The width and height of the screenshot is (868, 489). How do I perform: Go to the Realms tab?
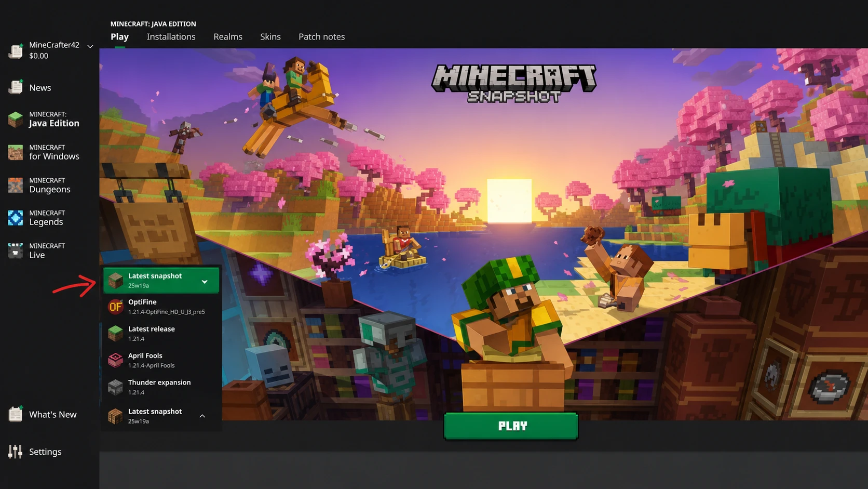point(228,37)
